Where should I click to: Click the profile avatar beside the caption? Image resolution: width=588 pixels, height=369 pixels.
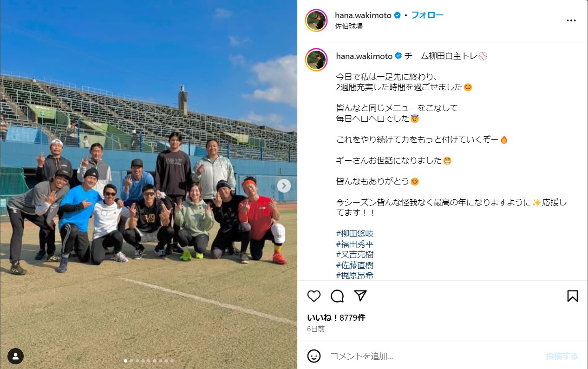click(316, 59)
